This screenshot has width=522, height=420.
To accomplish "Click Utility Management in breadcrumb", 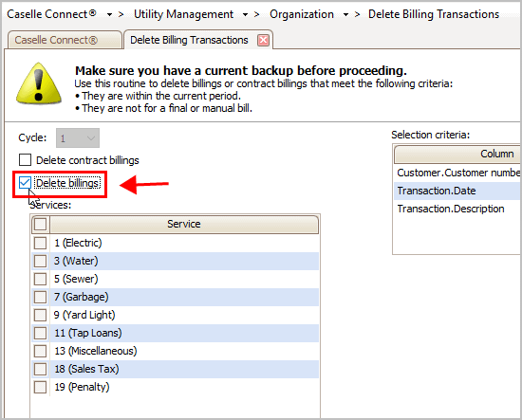I will pos(183,14).
